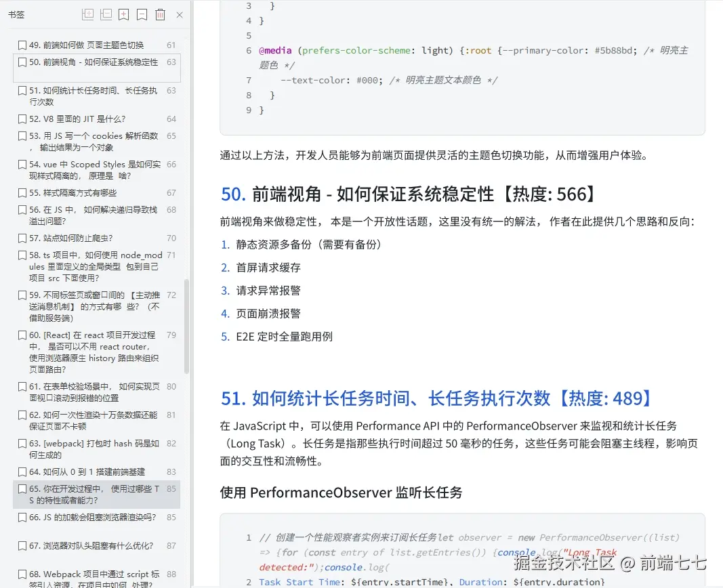
Task: Add a new bookmark with the flag-plus icon
Action: coord(122,14)
